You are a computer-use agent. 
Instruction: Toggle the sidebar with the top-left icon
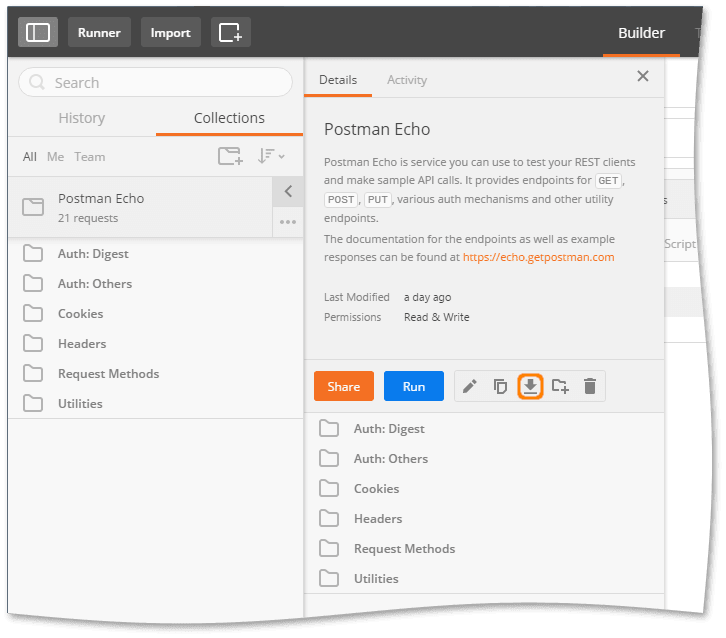(x=38, y=32)
